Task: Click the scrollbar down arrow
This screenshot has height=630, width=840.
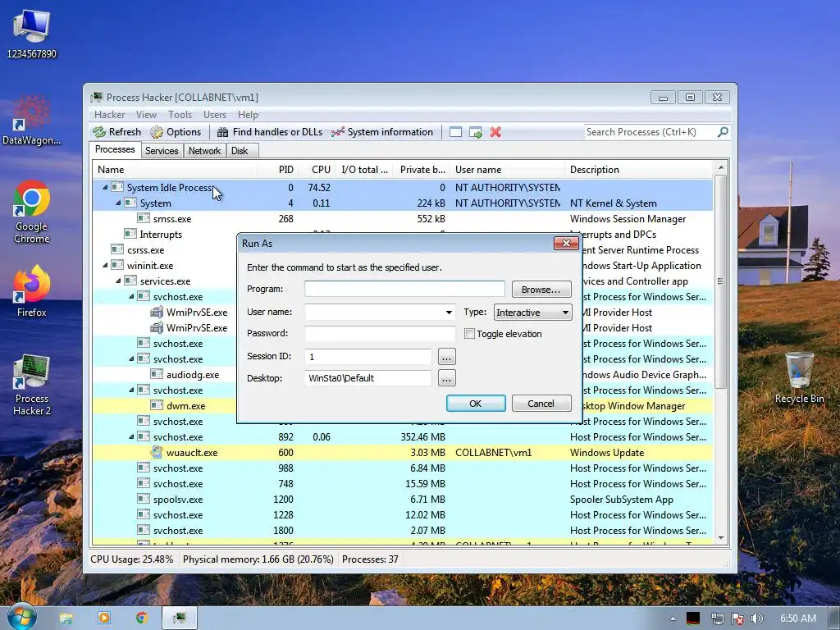Action: (x=720, y=538)
